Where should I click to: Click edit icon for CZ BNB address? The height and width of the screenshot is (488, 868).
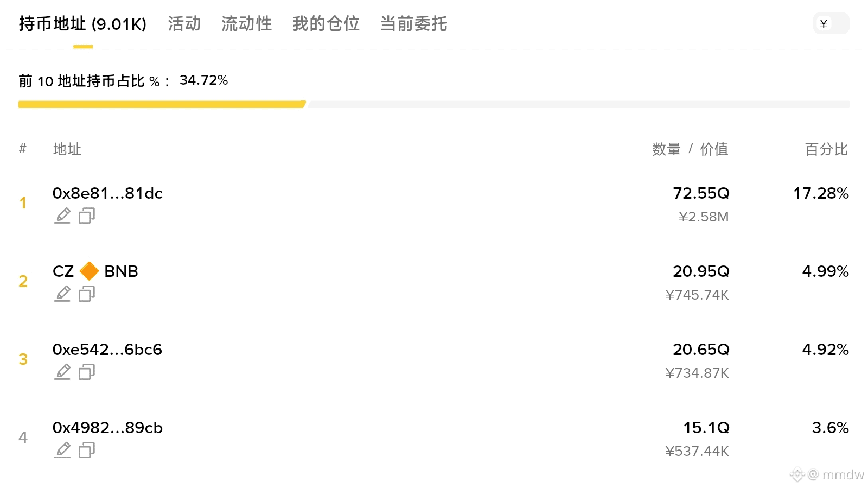point(62,294)
